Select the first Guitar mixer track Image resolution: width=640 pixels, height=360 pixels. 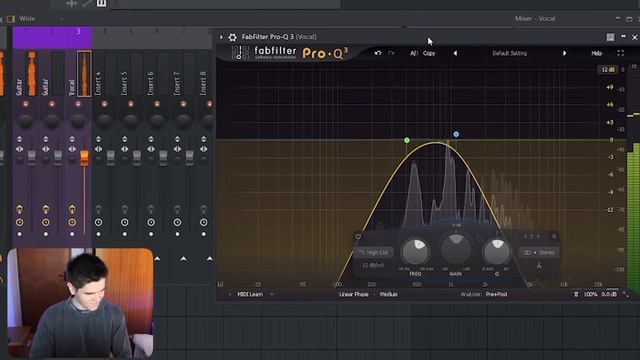coord(25,74)
